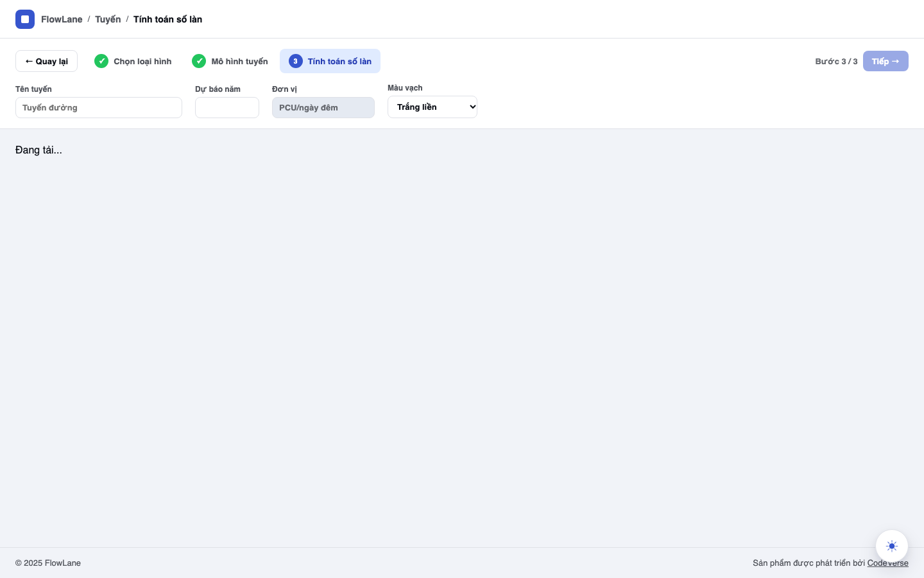Focus the Tên tuyến input field
Image resolution: width=924 pixels, height=578 pixels.
click(99, 108)
